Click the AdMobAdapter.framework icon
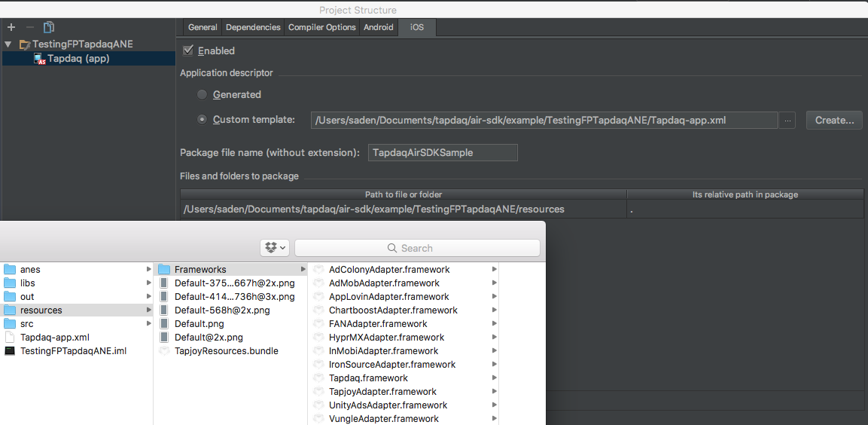This screenshot has height=425, width=868. coord(318,283)
